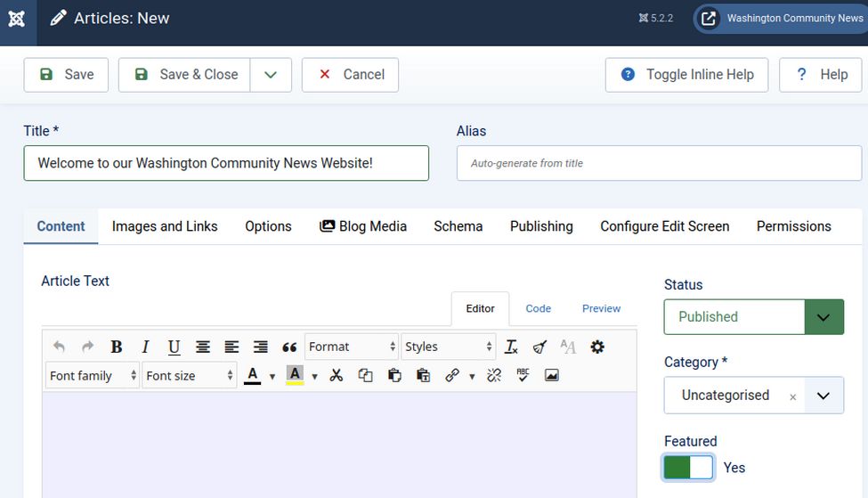Image resolution: width=868 pixels, height=498 pixels.
Task: Insert image via editor toolbar
Action: click(552, 375)
